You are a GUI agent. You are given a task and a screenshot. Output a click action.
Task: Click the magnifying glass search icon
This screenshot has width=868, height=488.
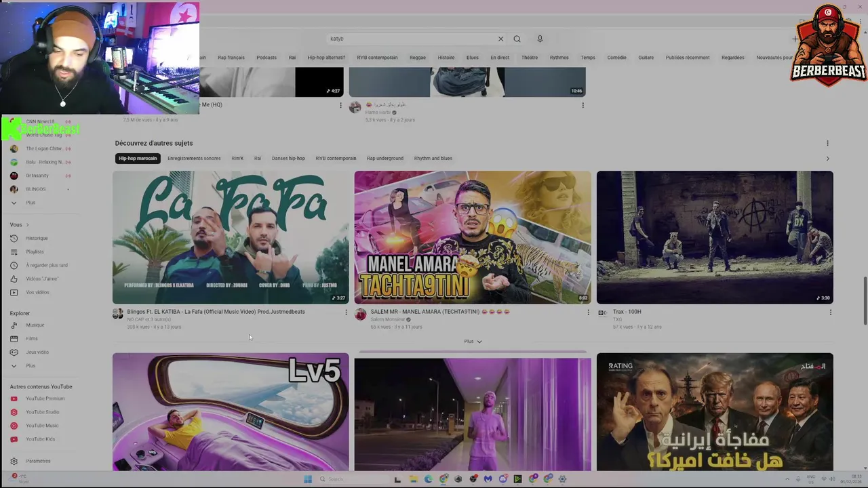pyautogui.click(x=517, y=39)
